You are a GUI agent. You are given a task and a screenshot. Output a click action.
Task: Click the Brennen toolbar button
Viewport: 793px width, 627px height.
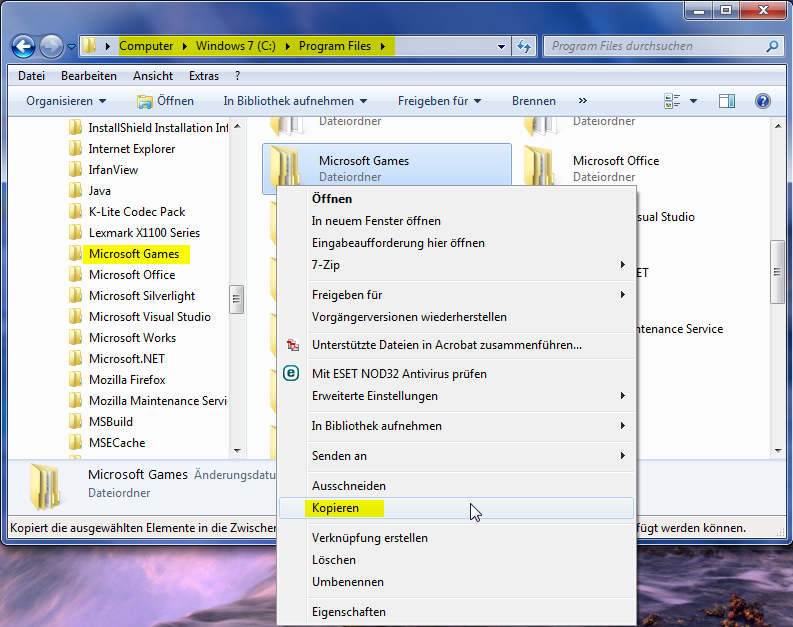(534, 101)
